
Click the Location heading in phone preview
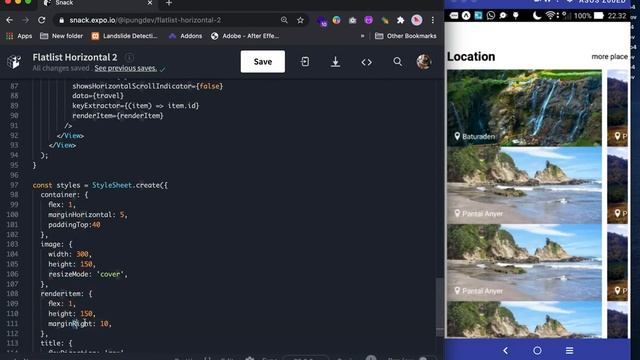coord(471,56)
